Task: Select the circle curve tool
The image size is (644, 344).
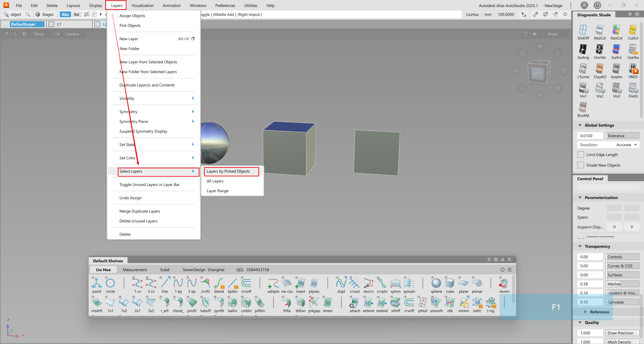Action: coord(110,283)
